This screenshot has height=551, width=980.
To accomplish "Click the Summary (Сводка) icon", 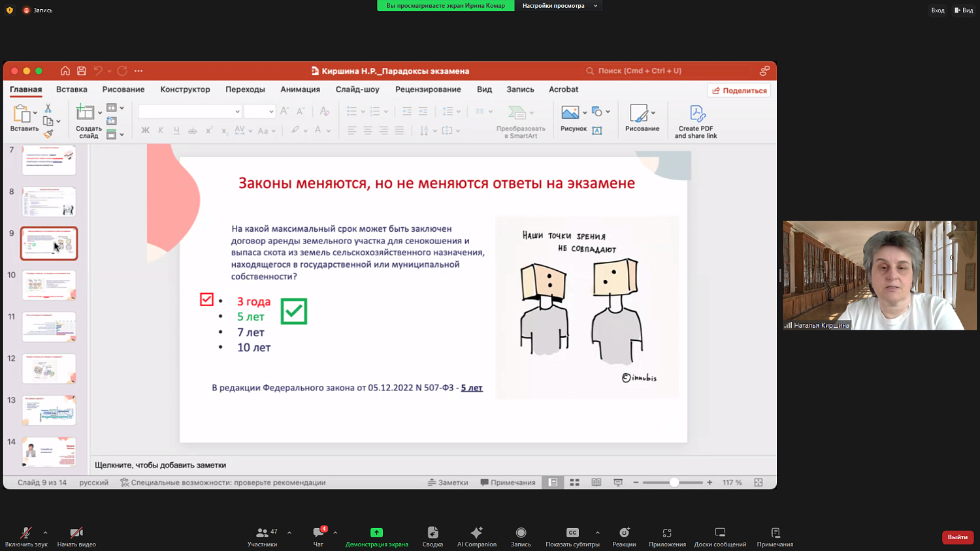I will [433, 533].
